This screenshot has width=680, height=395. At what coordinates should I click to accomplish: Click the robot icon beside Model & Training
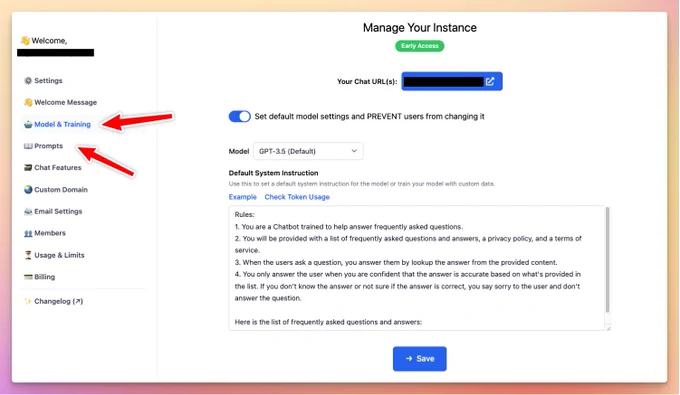tap(28, 124)
